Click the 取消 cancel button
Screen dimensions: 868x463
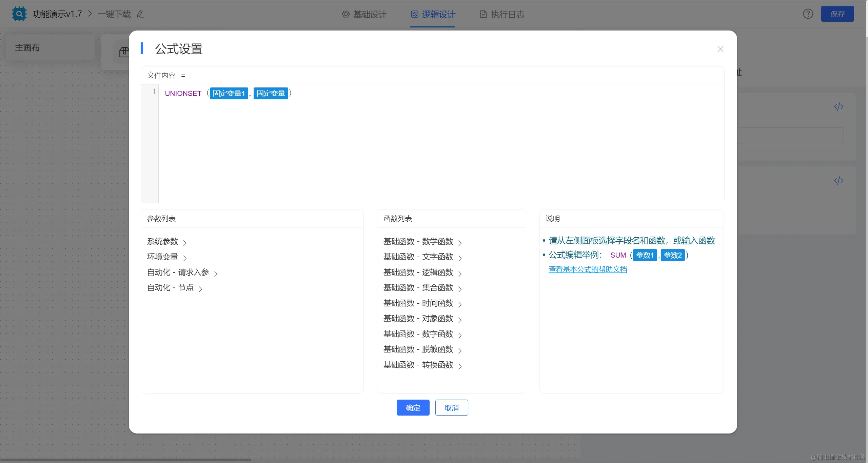tap(451, 408)
